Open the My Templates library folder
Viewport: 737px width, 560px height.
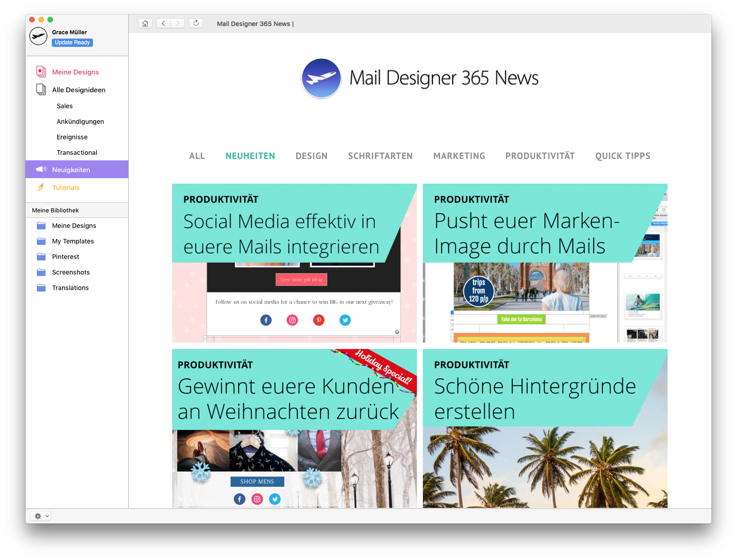(73, 241)
